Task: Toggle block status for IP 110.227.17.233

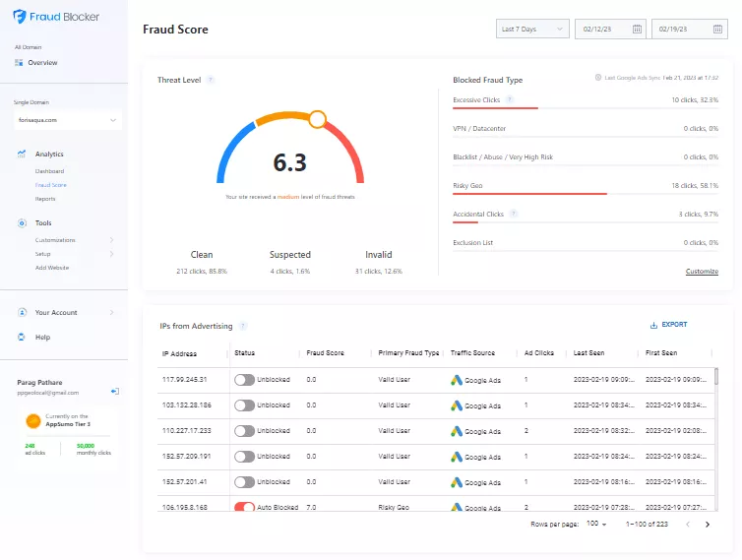Action: tap(244, 431)
